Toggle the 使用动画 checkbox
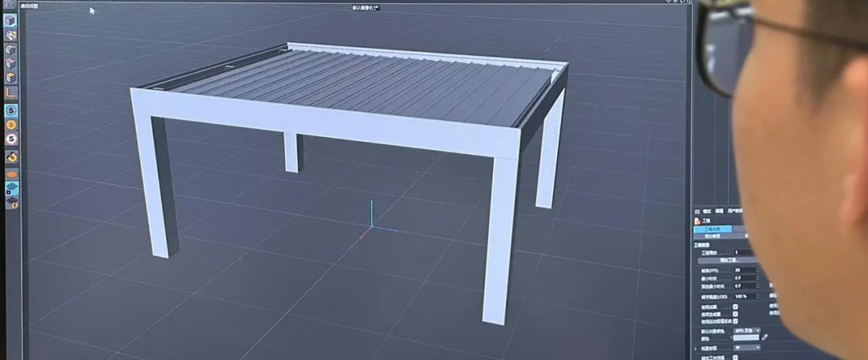This screenshot has width=868, height=360. [x=735, y=306]
